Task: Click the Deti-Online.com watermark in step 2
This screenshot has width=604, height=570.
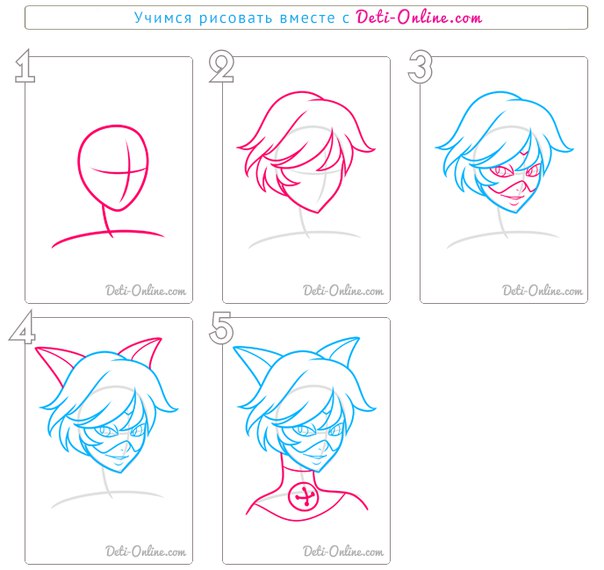Action: pyautogui.click(x=343, y=290)
